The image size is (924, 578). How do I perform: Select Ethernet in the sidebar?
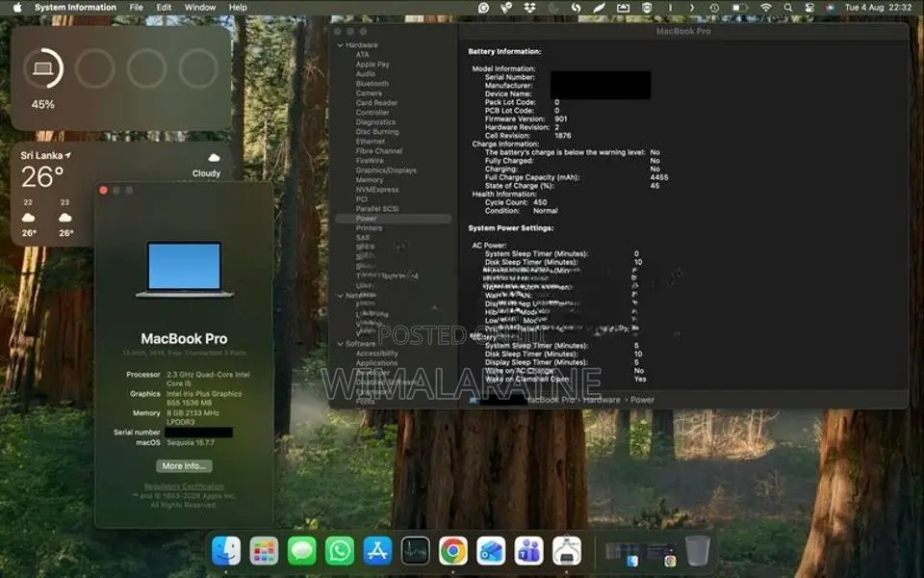[370, 141]
